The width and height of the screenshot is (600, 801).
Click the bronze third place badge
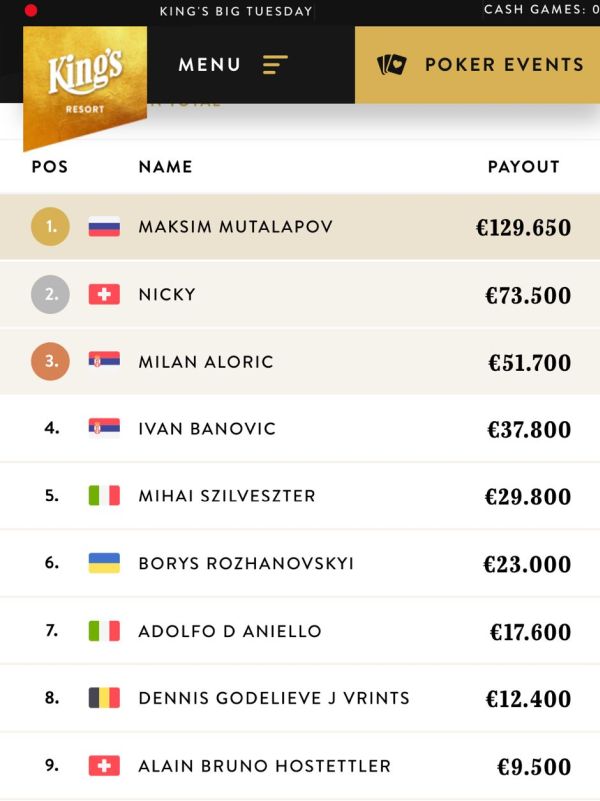51,362
